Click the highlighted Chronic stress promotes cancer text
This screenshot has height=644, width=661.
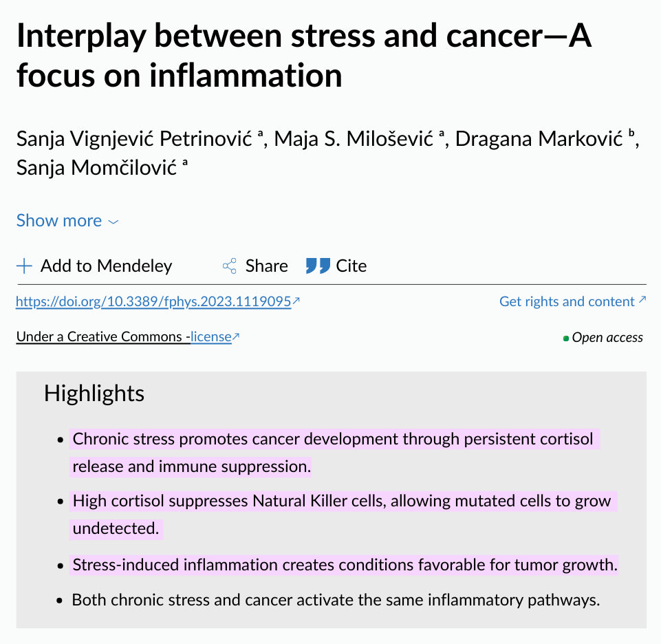click(333, 453)
